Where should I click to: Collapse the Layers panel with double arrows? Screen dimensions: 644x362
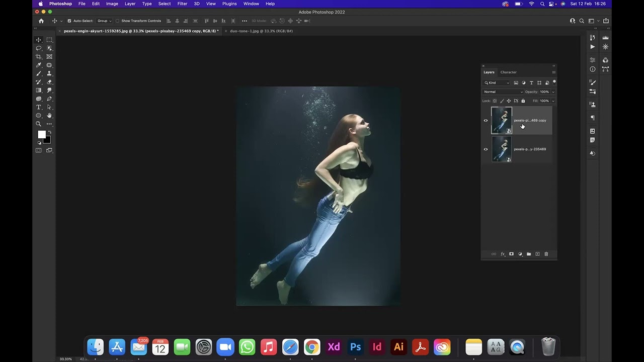553,66
